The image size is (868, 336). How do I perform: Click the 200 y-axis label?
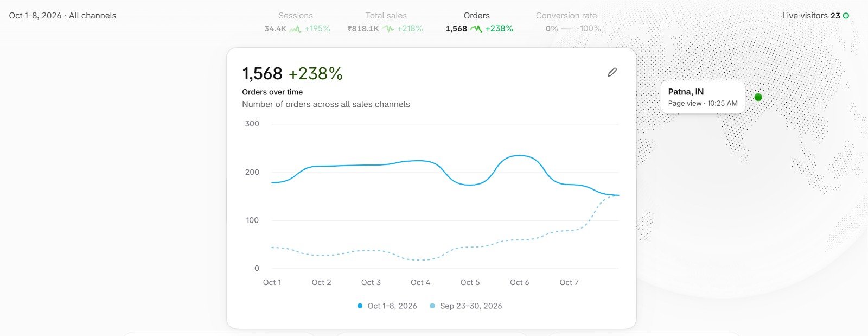click(x=252, y=172)
